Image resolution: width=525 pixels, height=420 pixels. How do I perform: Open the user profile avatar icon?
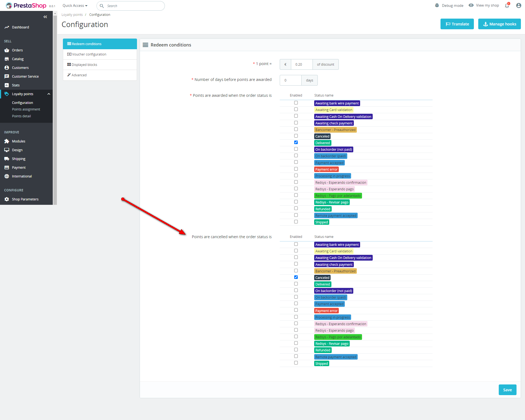pyautogui.click(x=518, y=5)
